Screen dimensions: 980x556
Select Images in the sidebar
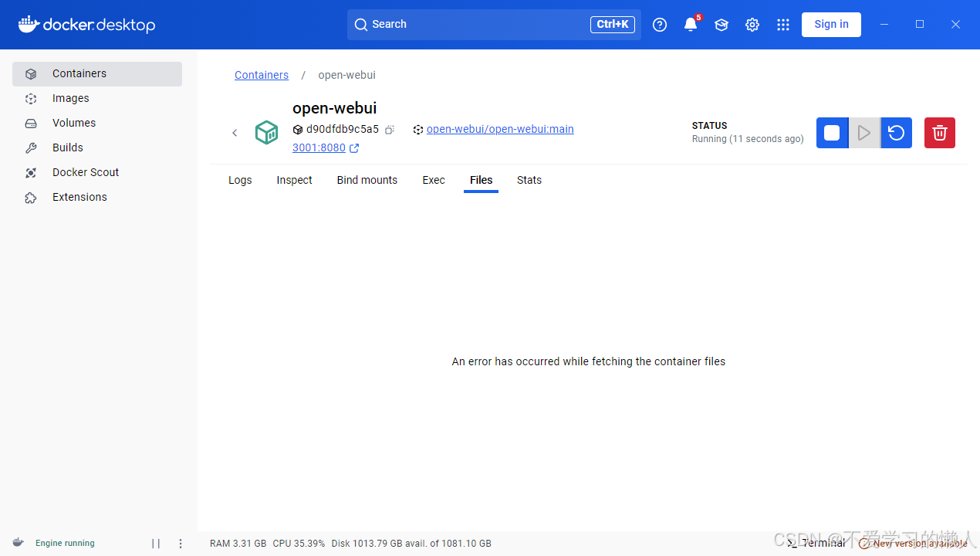click(97, 99)
